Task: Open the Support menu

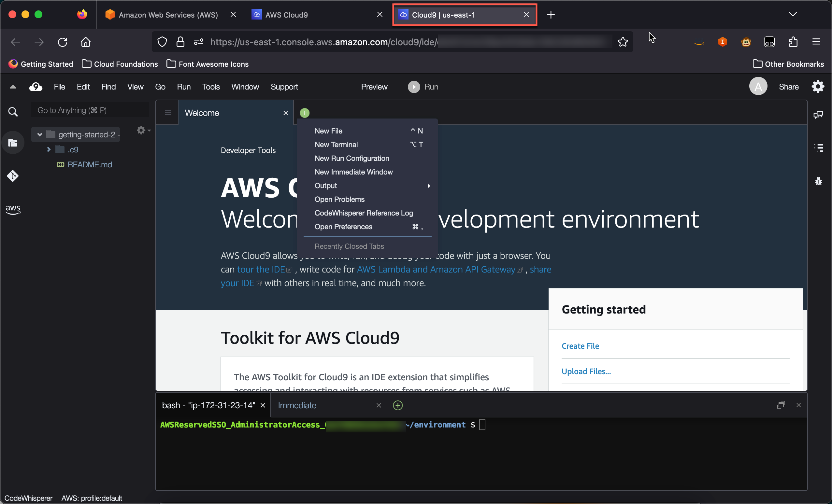Action: pos(284,87)
